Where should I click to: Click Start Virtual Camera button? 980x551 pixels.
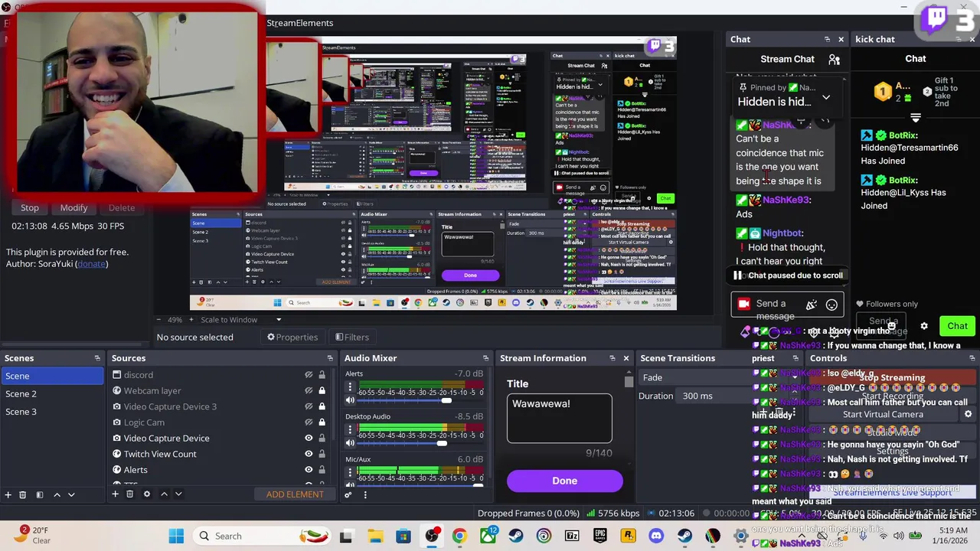(883, 414)
